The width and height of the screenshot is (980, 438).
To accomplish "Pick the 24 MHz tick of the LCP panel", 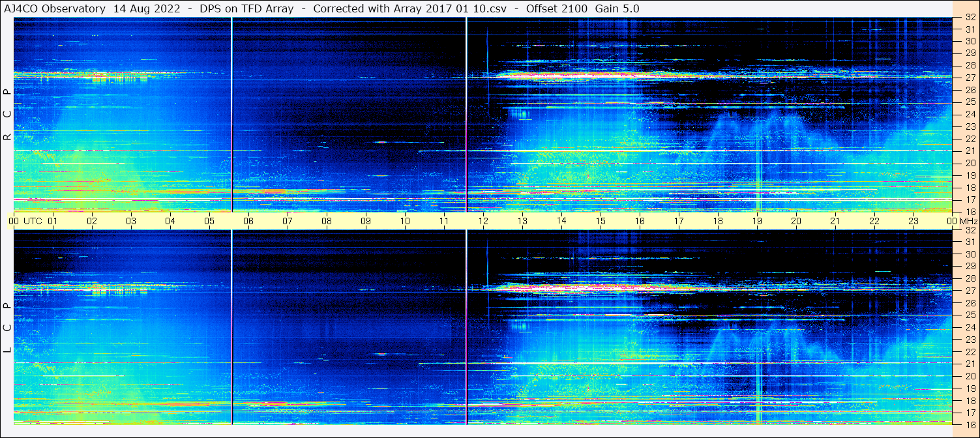I will (x=970, y=327).
